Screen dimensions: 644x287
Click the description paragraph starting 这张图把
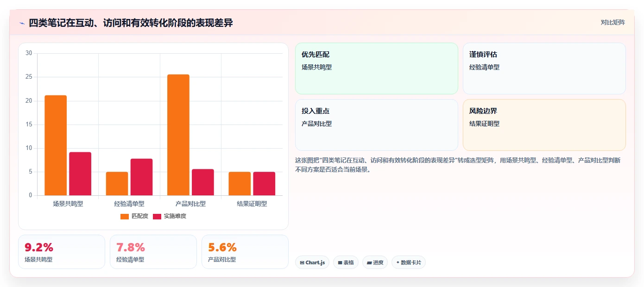point(458,165)
